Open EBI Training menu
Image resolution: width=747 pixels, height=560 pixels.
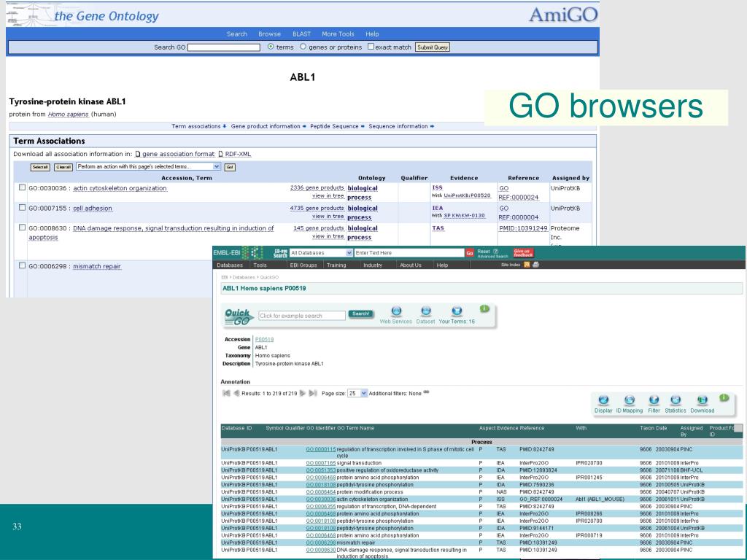point(336,265)
